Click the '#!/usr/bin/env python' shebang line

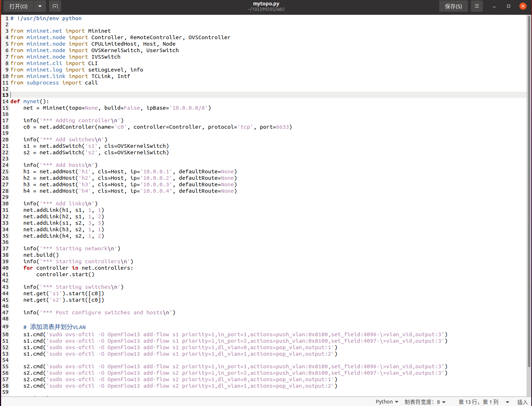[46, 18]
